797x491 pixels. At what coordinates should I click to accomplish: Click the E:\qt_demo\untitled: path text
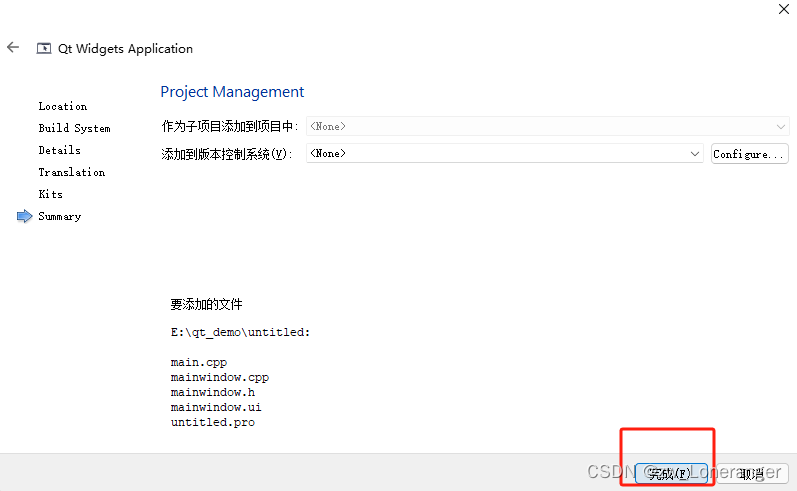[x=240, y=332]
